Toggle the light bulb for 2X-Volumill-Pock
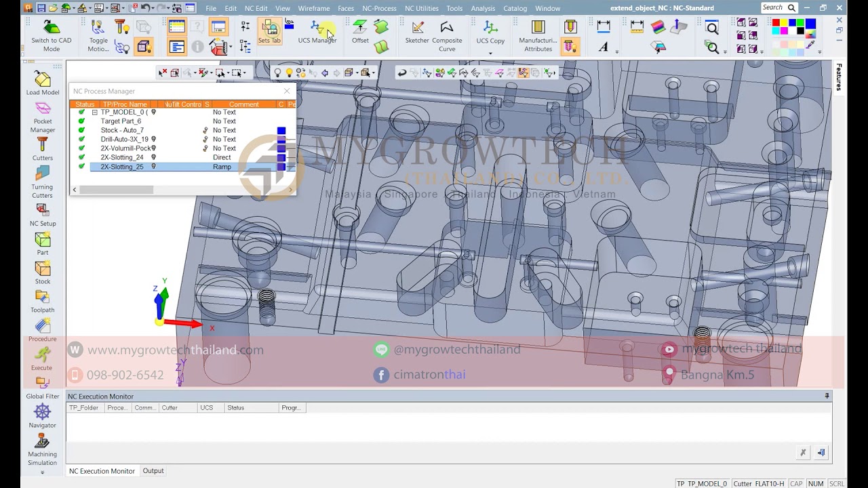 point(153,148)
